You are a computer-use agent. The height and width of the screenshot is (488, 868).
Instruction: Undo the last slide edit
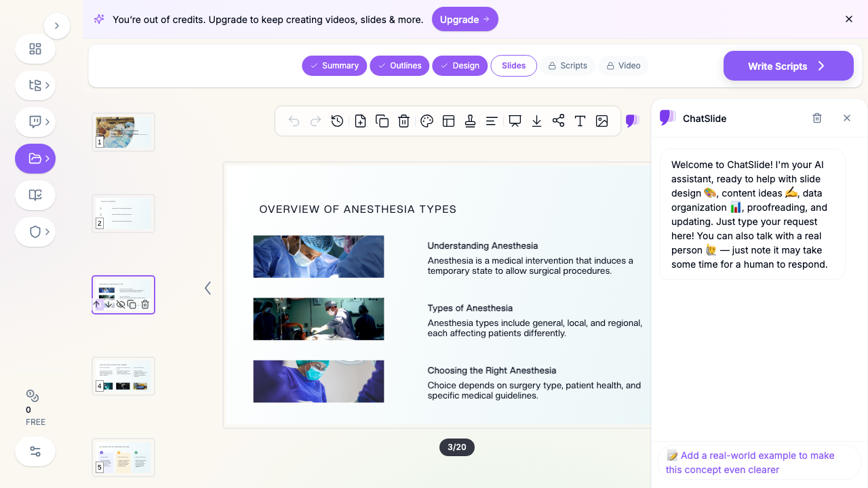pos(294,121)
